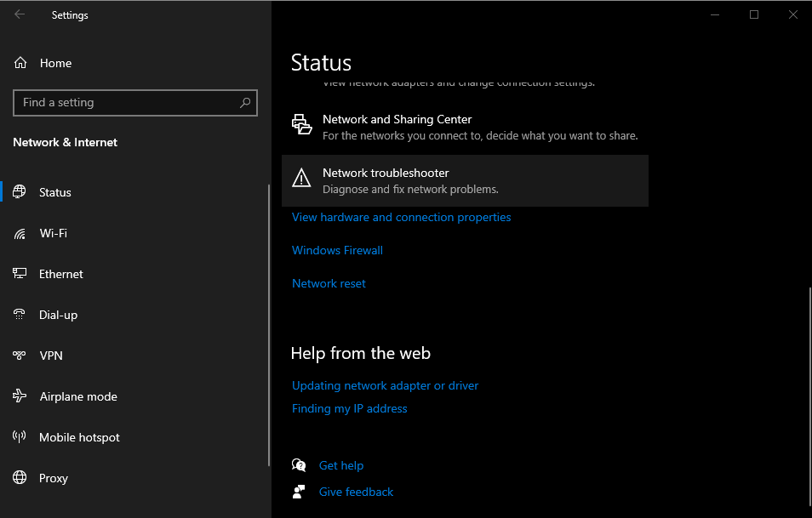The height and width of the screenshot is (518, 812).
Task: Open Network and Sharing Center
Action: (465, 128)
